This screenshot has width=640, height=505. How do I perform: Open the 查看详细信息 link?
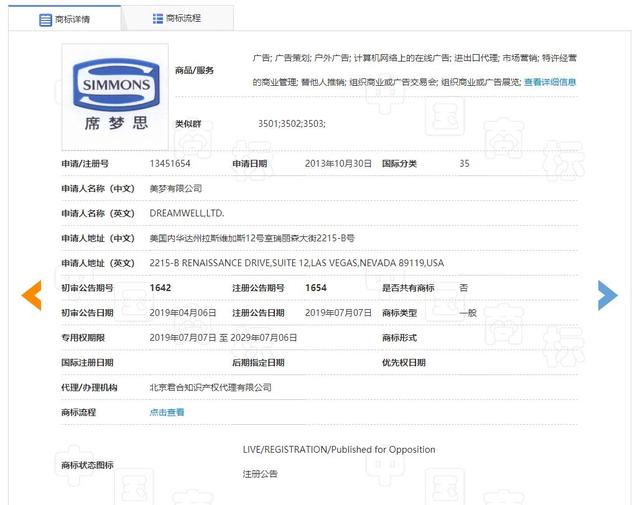(x=550, y=82)
